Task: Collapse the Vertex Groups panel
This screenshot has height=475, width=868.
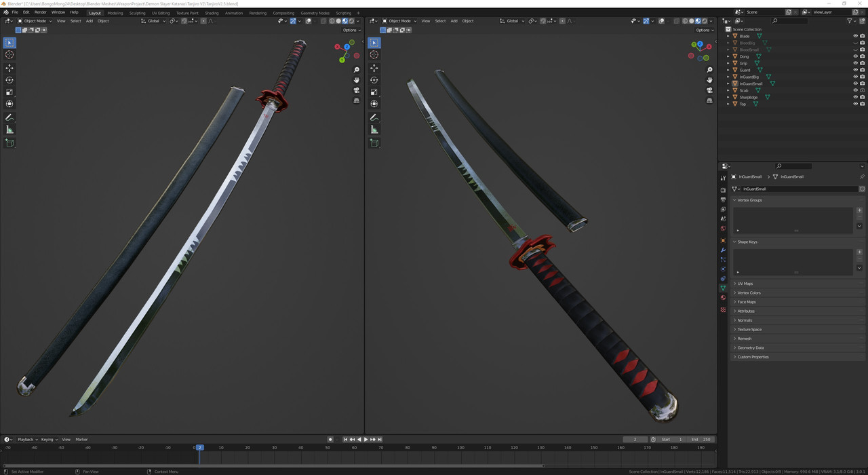Action: click(798, 200)
